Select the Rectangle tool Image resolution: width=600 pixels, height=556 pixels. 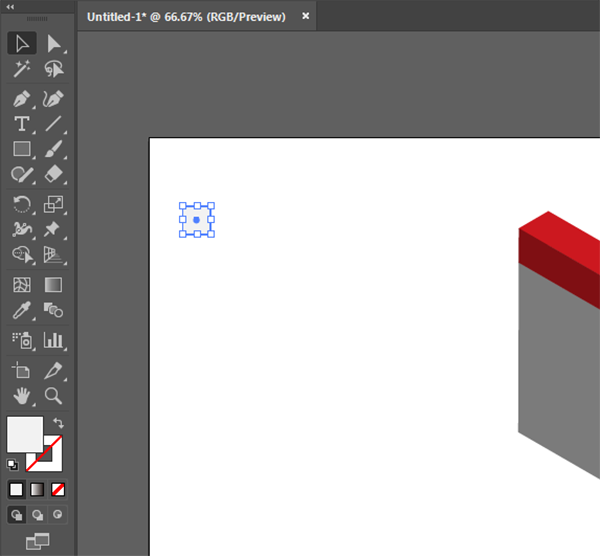21,149
